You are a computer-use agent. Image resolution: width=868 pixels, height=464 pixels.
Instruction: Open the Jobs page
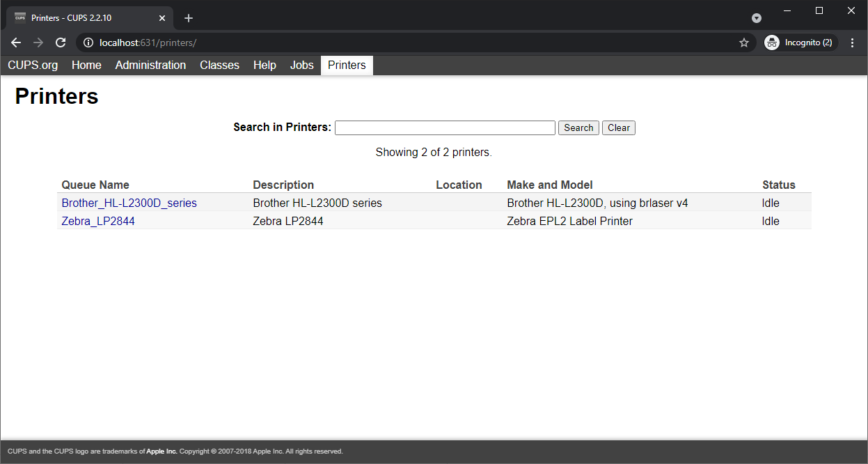click(301, 65)
